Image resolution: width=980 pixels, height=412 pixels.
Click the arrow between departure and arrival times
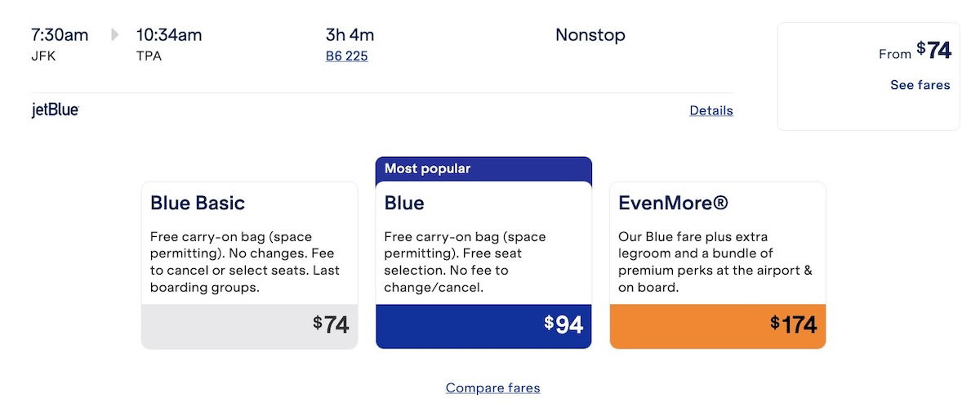[x=115, y=35]
